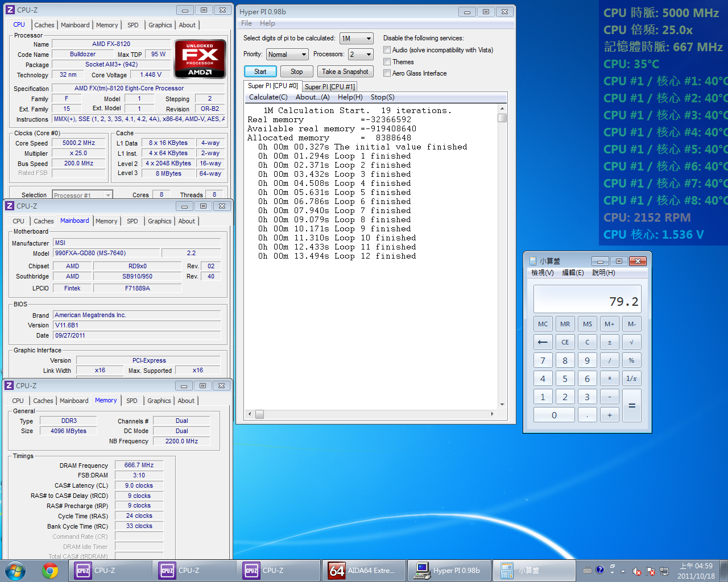Click the Super PI scroll down arrow

(x=502, y=405)
